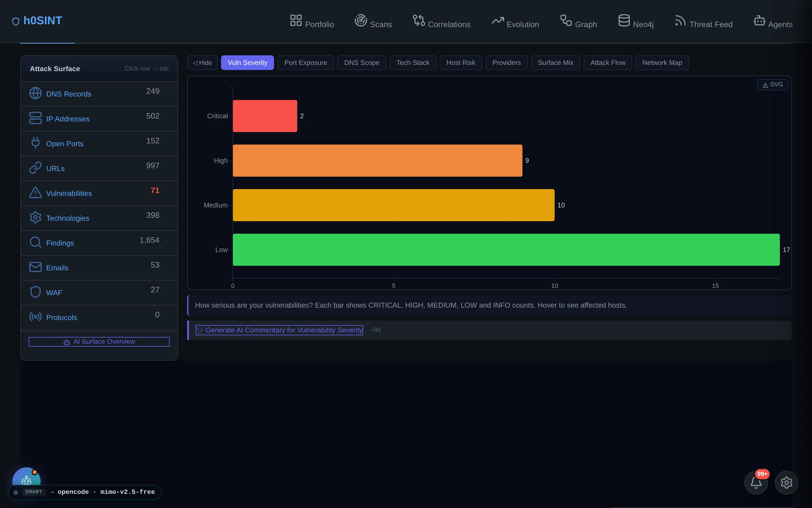Open Correlations via its branch icon

click(x=419, y=20)
